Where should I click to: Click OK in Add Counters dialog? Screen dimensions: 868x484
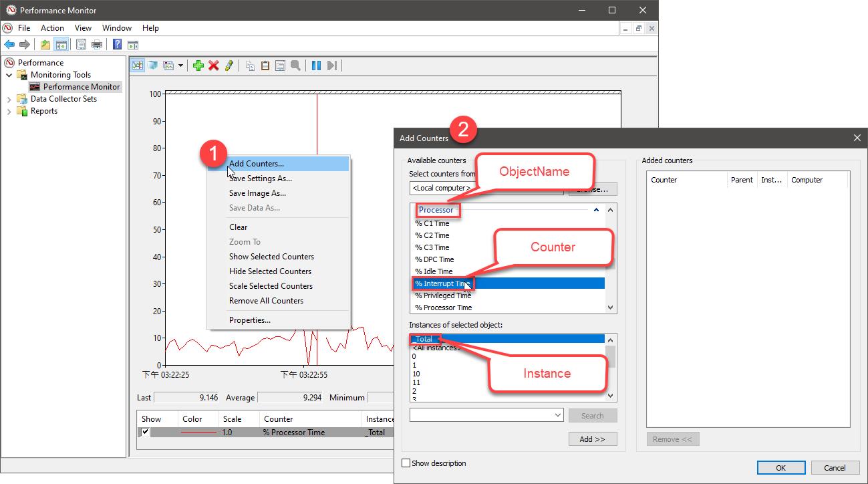pos(780,468)
